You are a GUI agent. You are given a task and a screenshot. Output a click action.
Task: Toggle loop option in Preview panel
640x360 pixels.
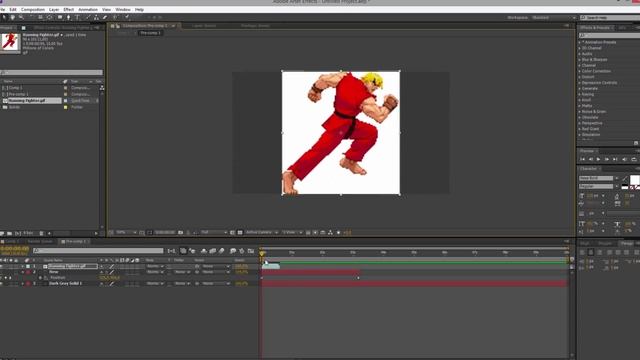(634, 159)
